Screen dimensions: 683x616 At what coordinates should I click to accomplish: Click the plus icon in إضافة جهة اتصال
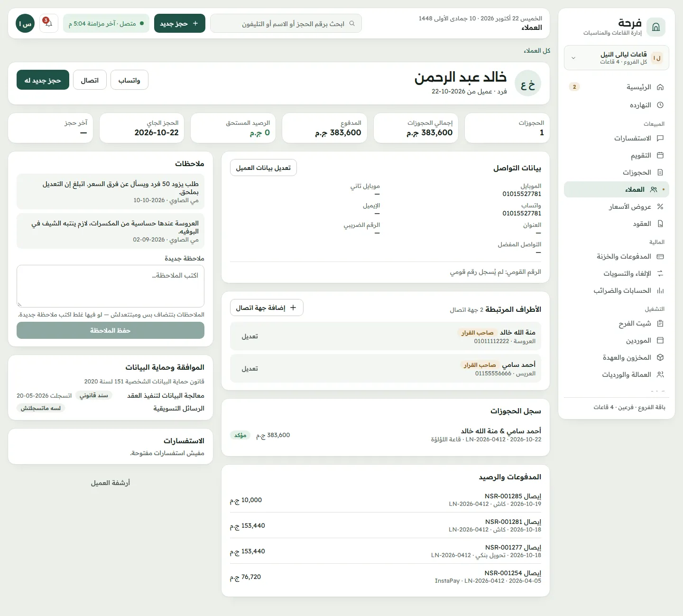[293, 308]
